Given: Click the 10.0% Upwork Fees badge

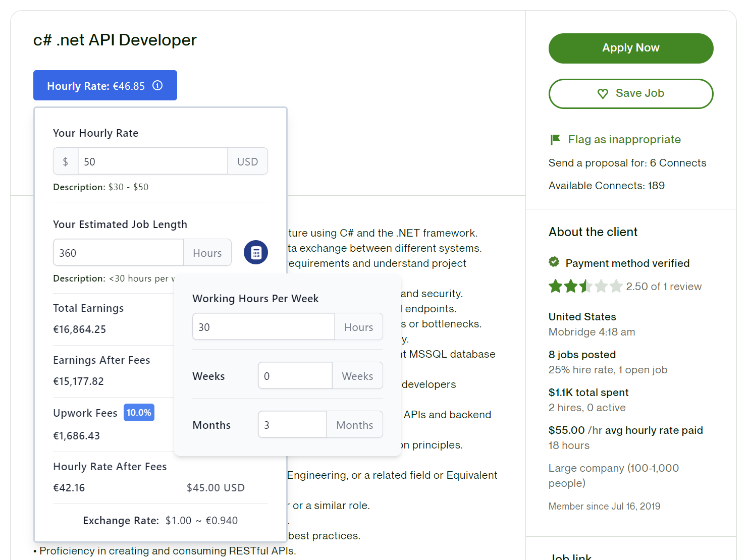Looking at the screenshot, I should tap(139, 413).
